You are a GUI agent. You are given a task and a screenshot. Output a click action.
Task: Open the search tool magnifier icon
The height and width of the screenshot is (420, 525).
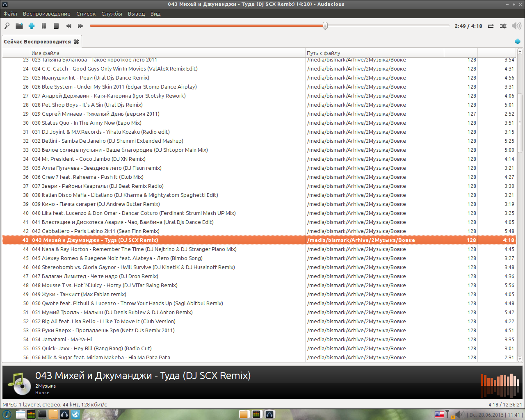point(7,26)
